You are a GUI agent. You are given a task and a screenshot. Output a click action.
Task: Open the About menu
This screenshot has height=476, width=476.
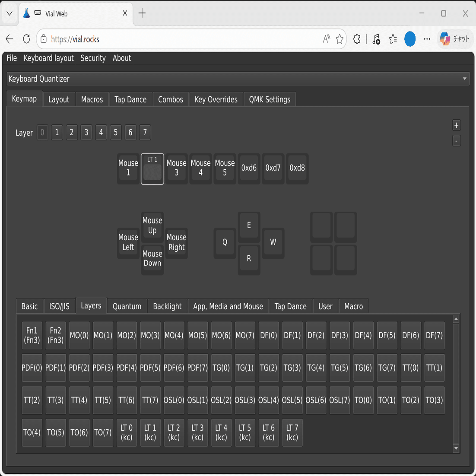[122, 58]
